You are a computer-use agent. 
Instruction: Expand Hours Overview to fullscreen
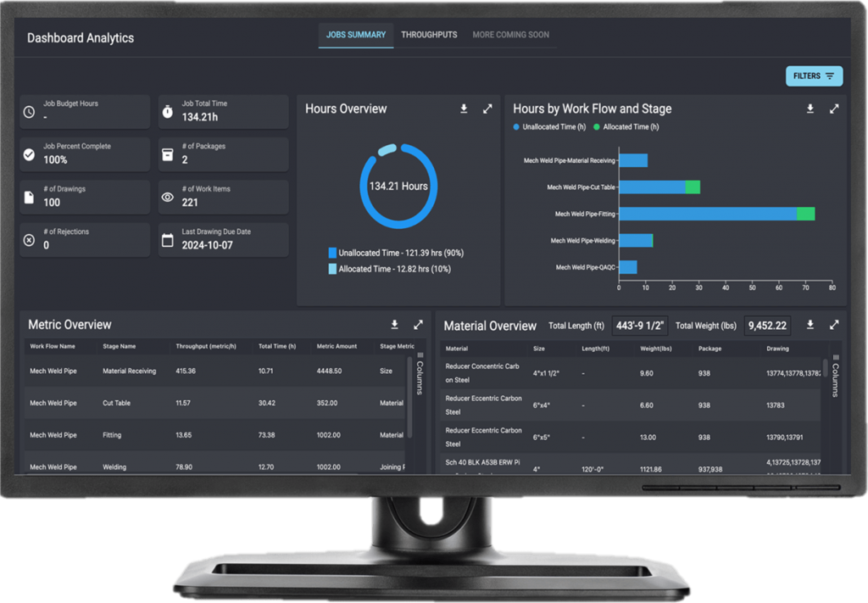(x=487, y=109)
